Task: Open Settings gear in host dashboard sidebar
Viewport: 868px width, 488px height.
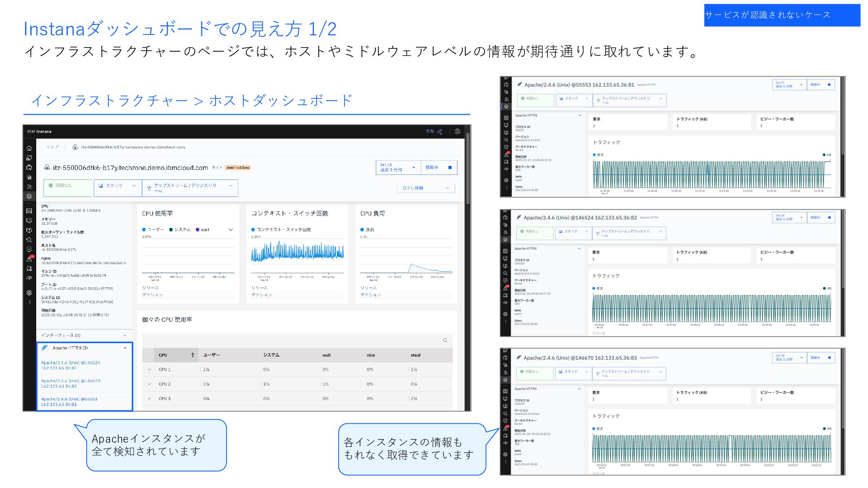Action: point(29,293)
